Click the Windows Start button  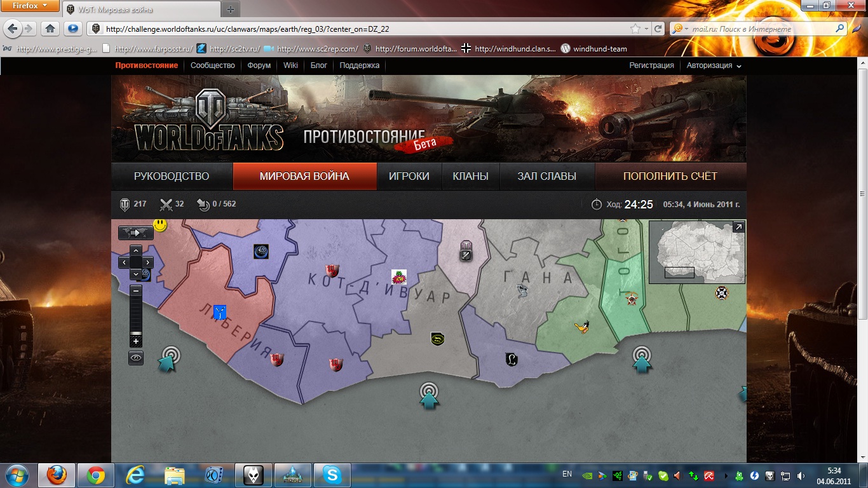pyautogui.click(x=16, y=475)
